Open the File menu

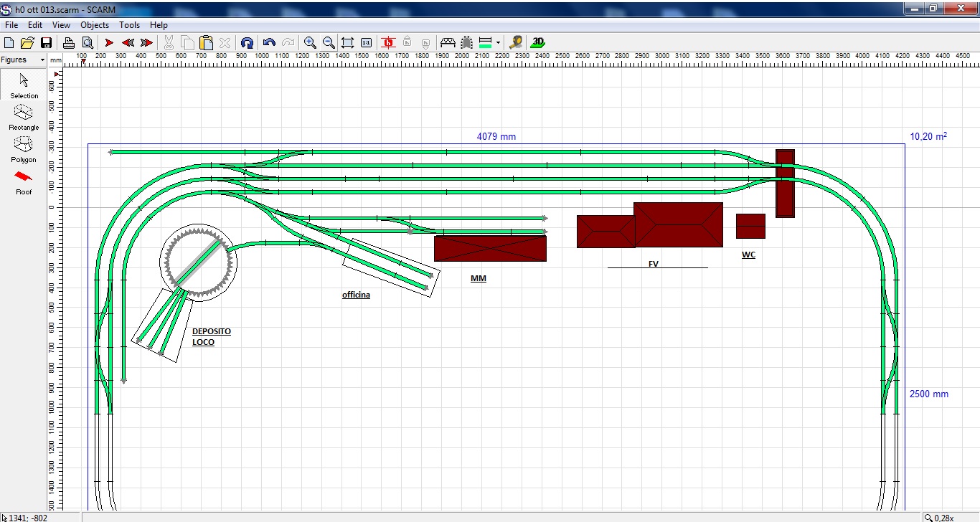(11, 25)
